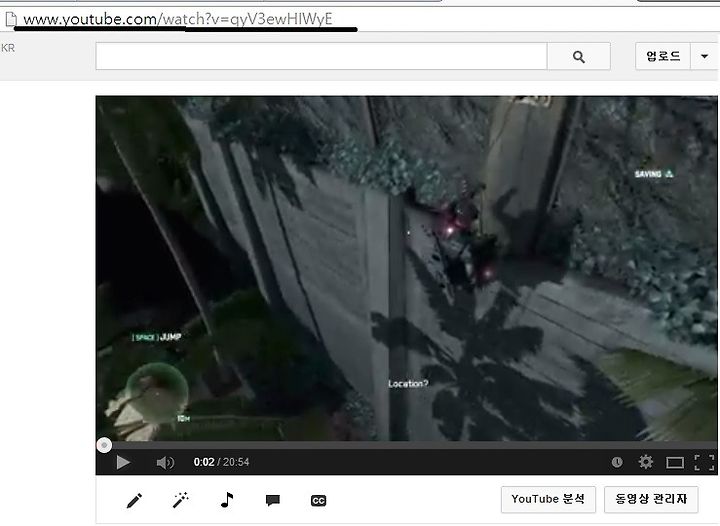Click the progress bar scrubber handle
Screen dimensions: 720x526
click(x=104, y=445)
